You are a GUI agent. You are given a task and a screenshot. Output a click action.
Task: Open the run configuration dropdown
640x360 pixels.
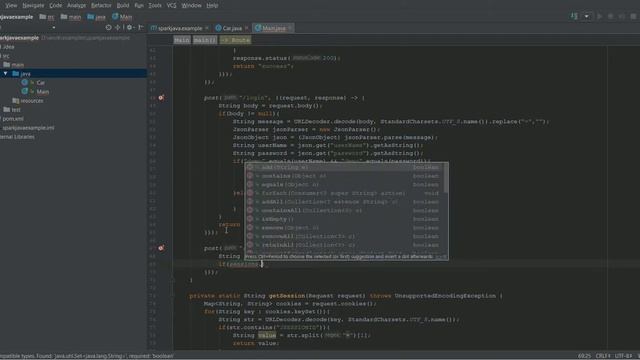tap(587, 16)
